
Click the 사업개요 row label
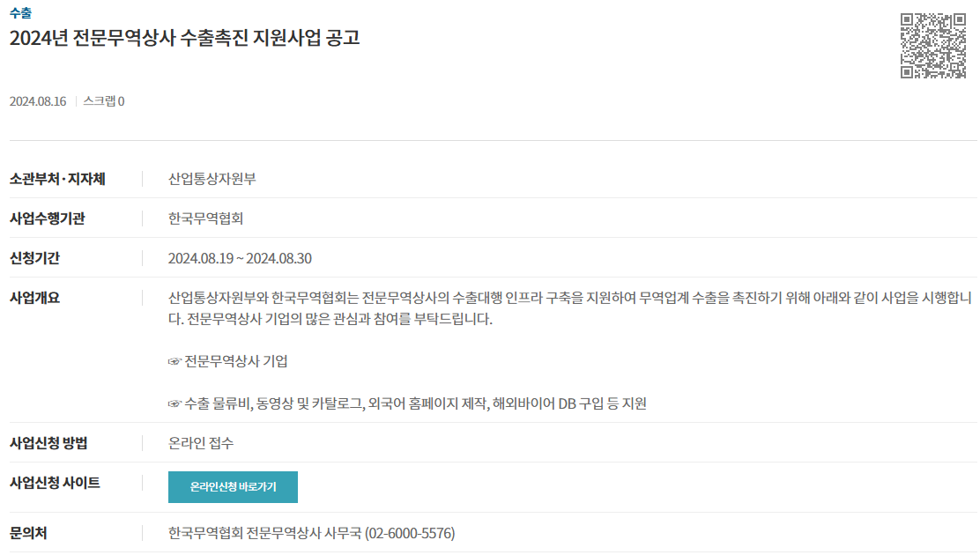(34, 298)
